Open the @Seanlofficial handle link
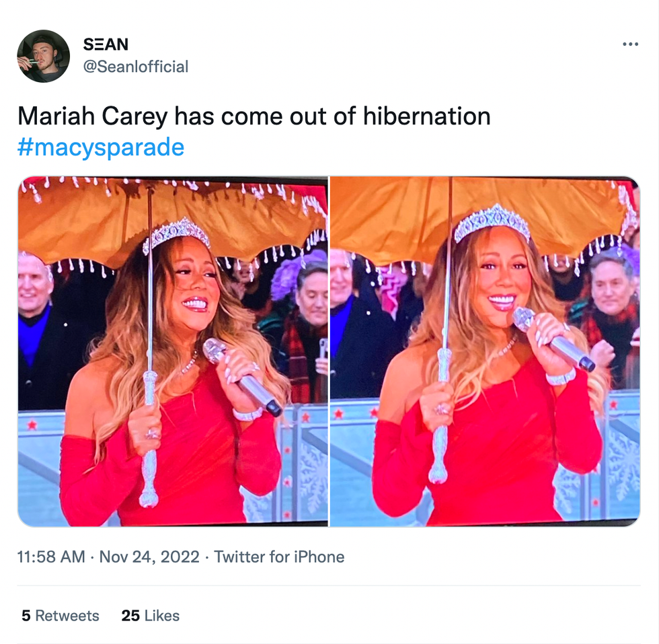The width and height of the screenshot is (659, 644). (136, 67)
